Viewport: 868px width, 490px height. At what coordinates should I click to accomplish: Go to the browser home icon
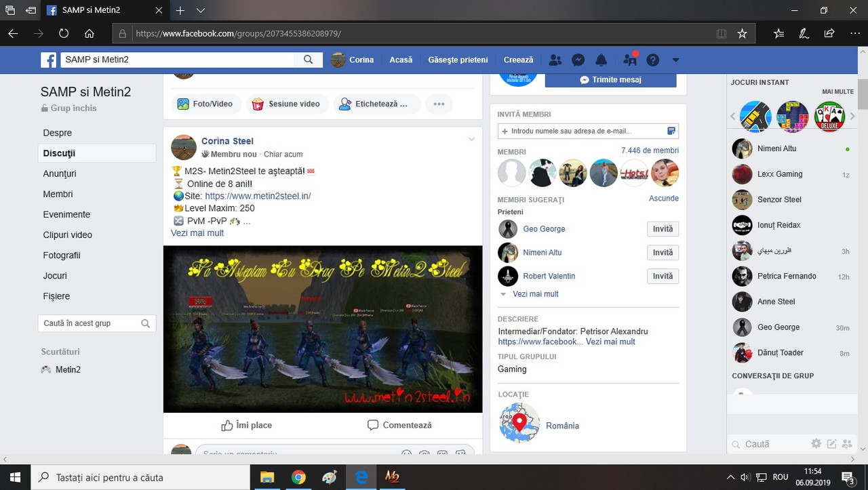89,33
